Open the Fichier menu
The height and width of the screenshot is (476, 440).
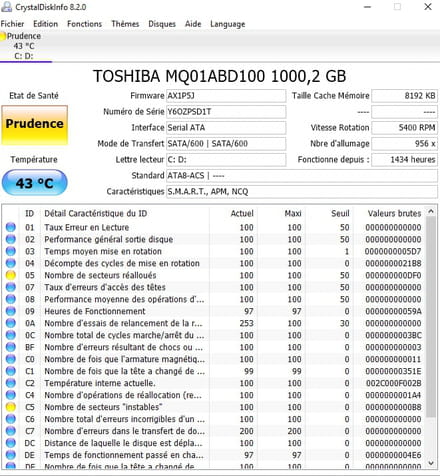[12, 24]
